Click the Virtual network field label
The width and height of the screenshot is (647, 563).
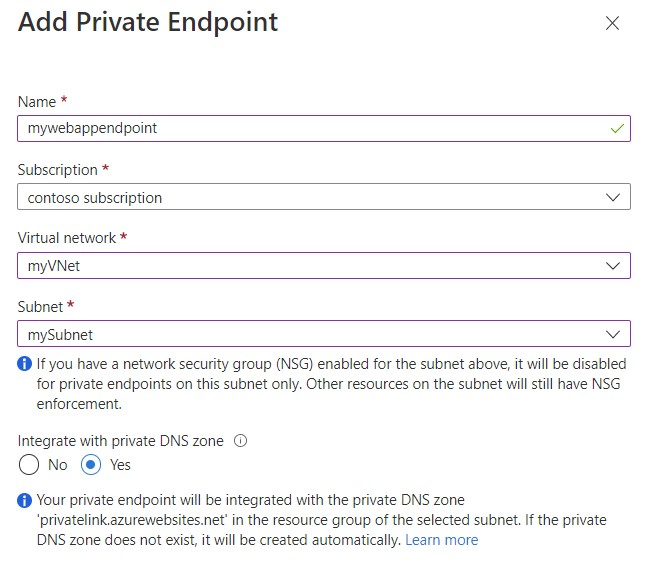coord(68,238)
